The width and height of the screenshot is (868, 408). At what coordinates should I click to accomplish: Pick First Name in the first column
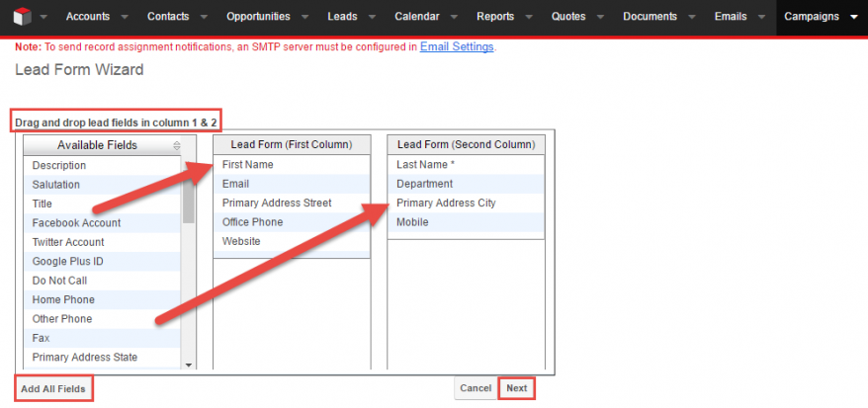point(247,164)
